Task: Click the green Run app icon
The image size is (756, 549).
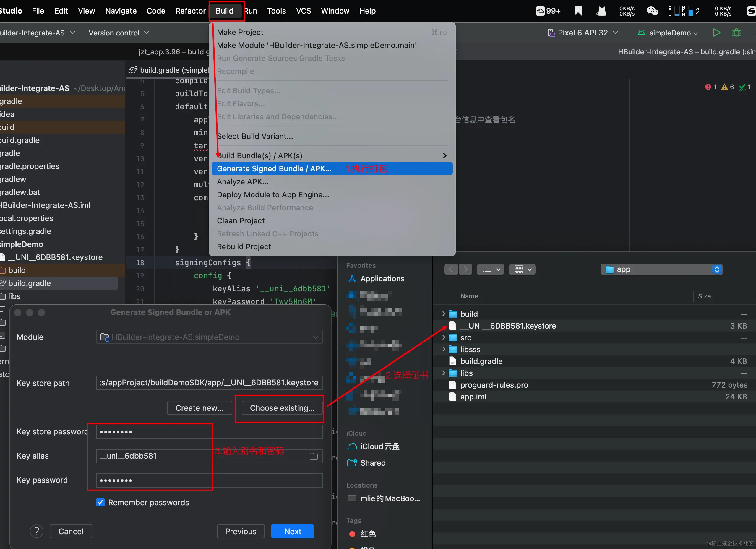Action: point(716,33)
